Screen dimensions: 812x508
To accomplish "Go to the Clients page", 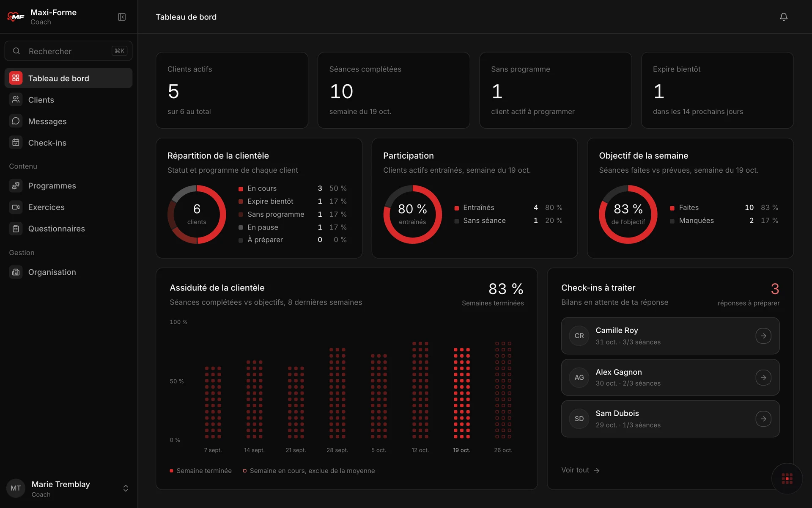I will [x=69, y=99].
